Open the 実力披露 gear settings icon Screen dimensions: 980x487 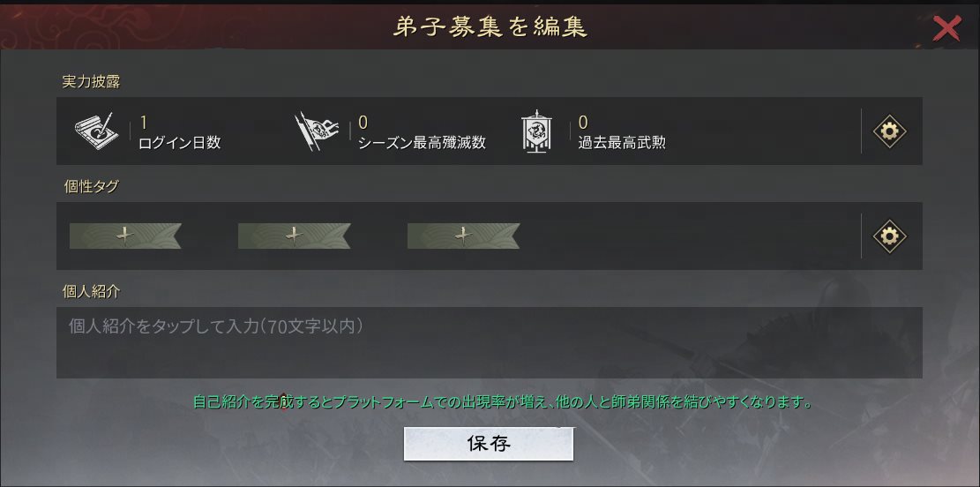889,131
